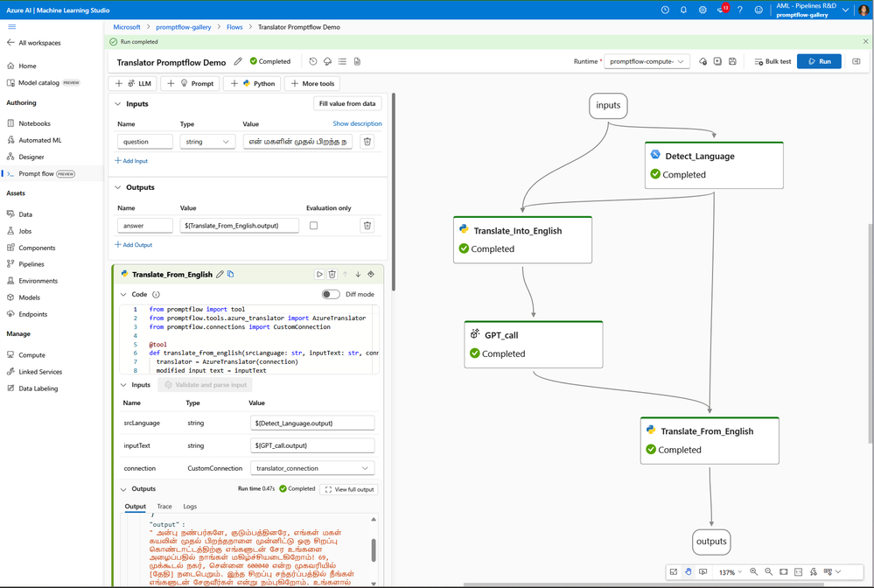
Task: Open the promptflow-gallery breadcrumb link
Action: coord(184,27)
